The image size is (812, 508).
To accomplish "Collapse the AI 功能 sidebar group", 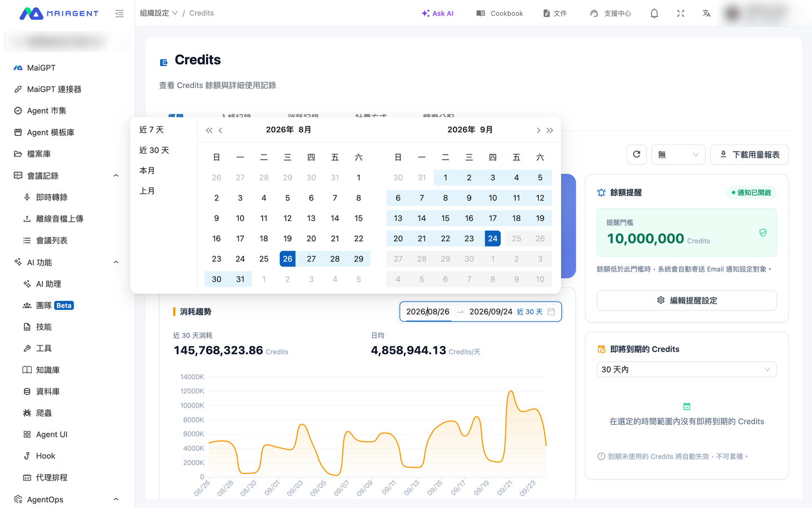I will click(x=116, y=262).
